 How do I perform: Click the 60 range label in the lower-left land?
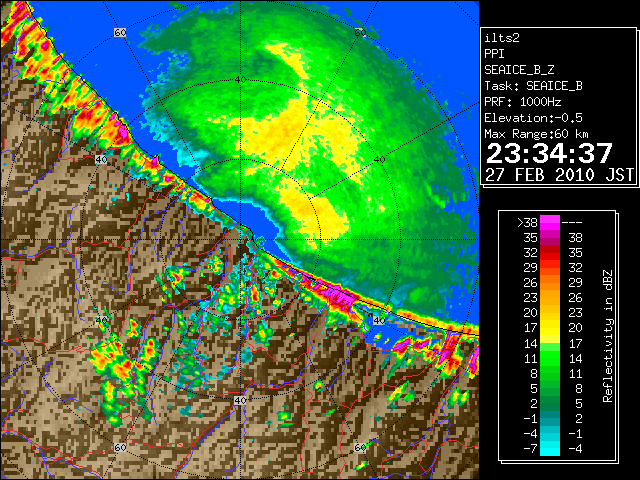point(120,448)
